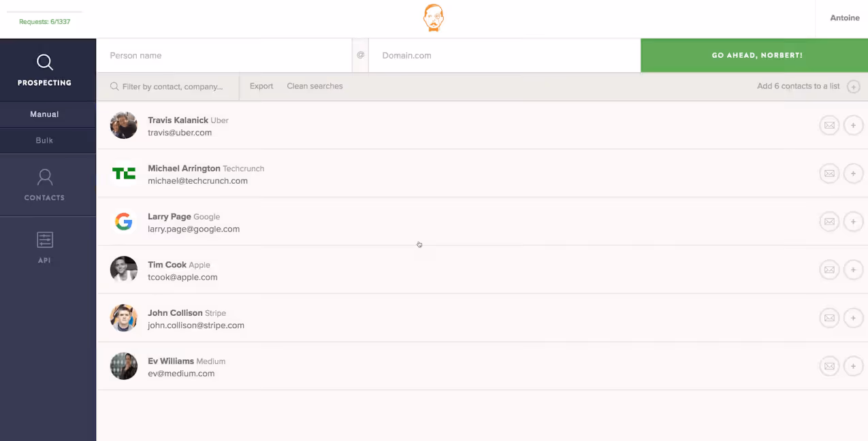The height and width of the screenshot is (441, 868).
Task: Click the ev@medium.com email
Action: pyautogui.click(x=181, y=374)
